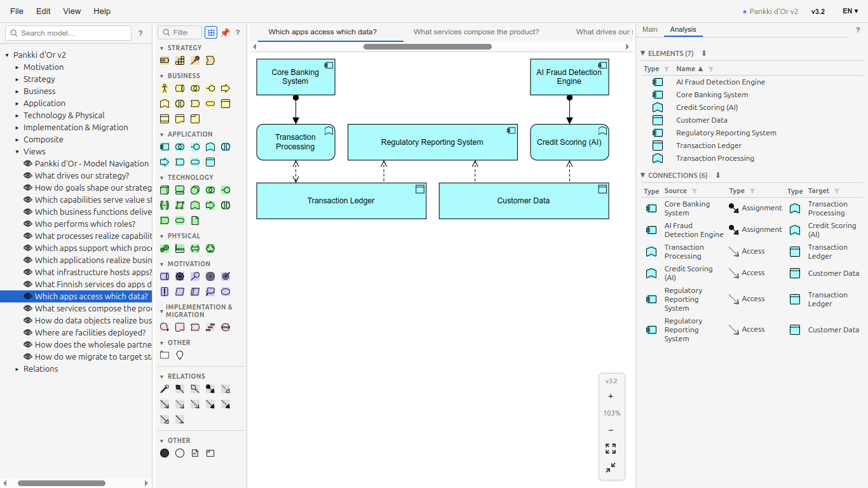Collapse the Views folder in model tree
Image resolution: width=868 pixels, height=488 pixels.
[x=17, y=152]
